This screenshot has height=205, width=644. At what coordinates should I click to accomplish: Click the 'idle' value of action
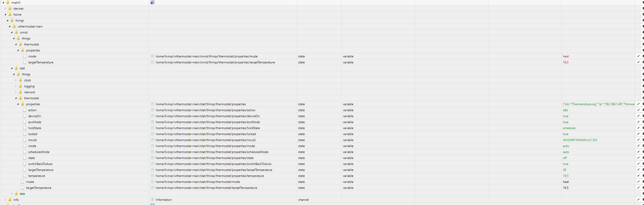565,110
